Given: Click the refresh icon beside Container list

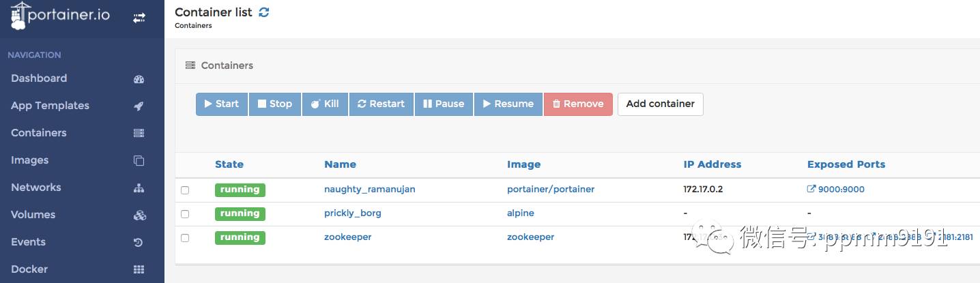Looking at the screenshot, I should click(x=264, y=12).
